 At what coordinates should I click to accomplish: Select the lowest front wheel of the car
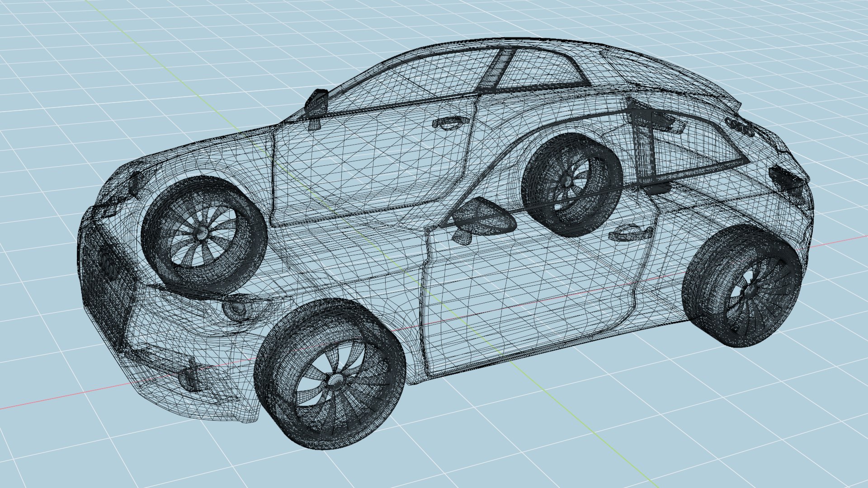coord(330,374)
